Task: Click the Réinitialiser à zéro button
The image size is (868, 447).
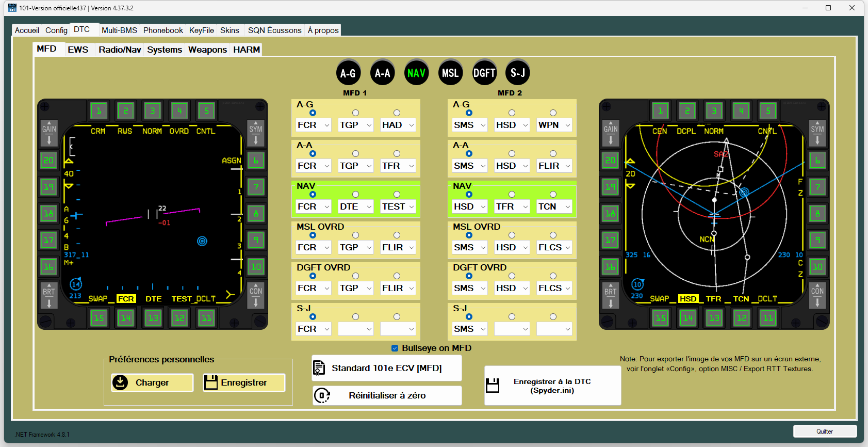Action: click(387, 396)
